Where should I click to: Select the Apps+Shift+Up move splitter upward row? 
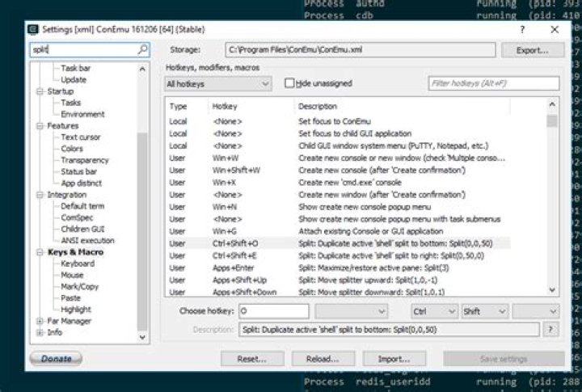(x=338, y=280)
